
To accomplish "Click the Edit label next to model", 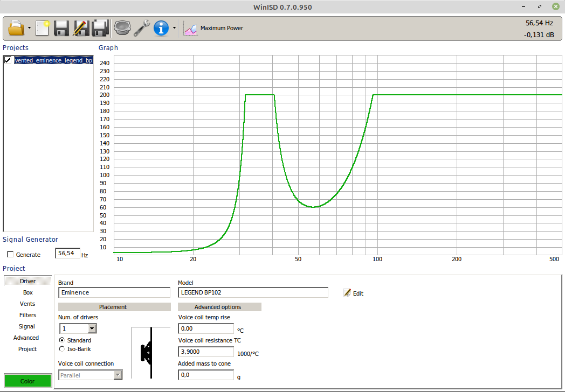I will pyautogui.click(x=358, y=293).
